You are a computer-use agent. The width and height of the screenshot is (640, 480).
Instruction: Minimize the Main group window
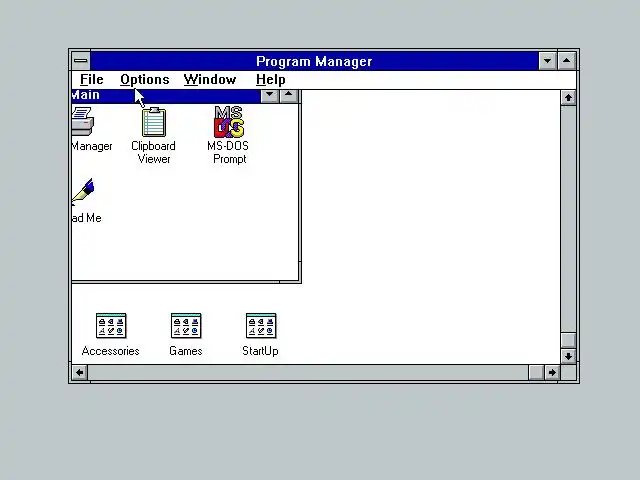(270, 96)
